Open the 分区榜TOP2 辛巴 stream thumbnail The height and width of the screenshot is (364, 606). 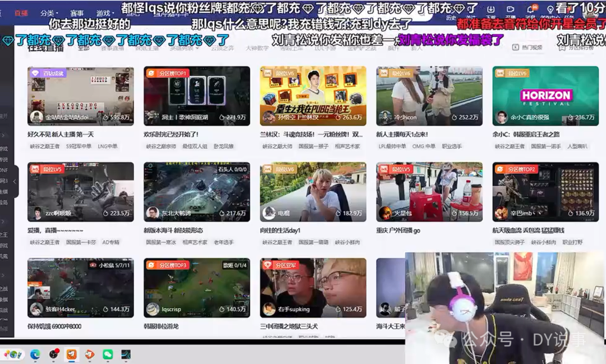545,192
